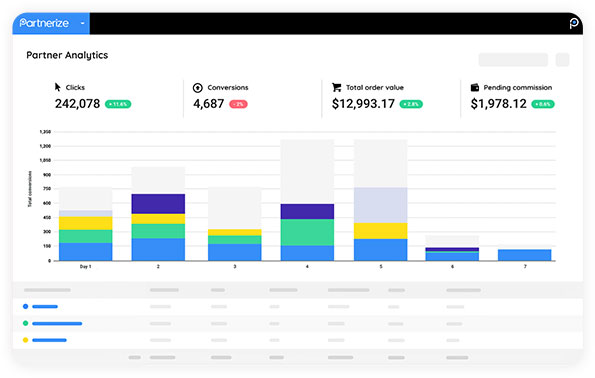Viewport: 595px width, 378px height.
Task: Click the Pending commission label
Action: click(x=518, y=88)
